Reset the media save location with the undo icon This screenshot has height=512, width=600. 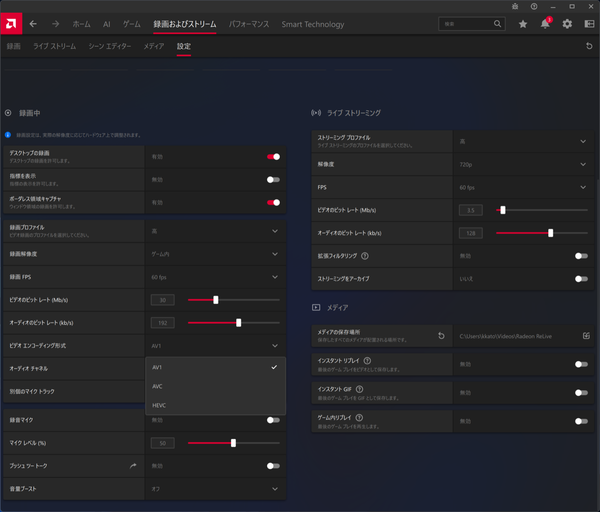pyautogui.click(x=441, y=336)
